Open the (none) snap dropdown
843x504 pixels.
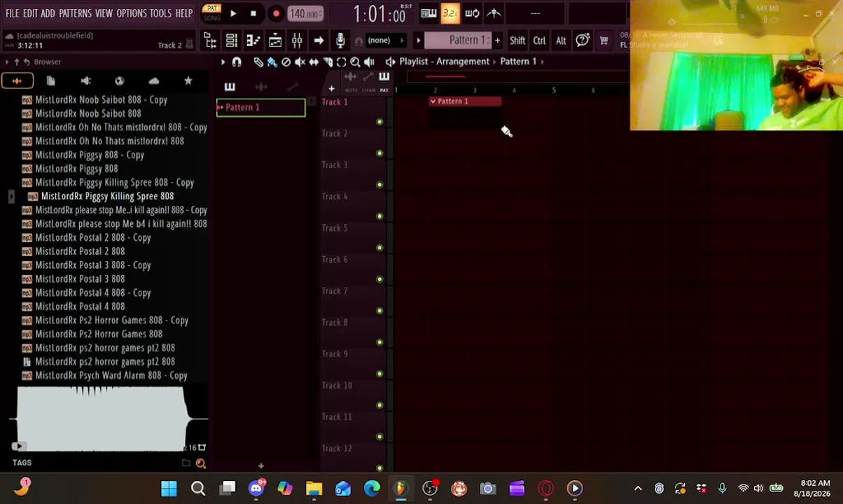point(385,40)
